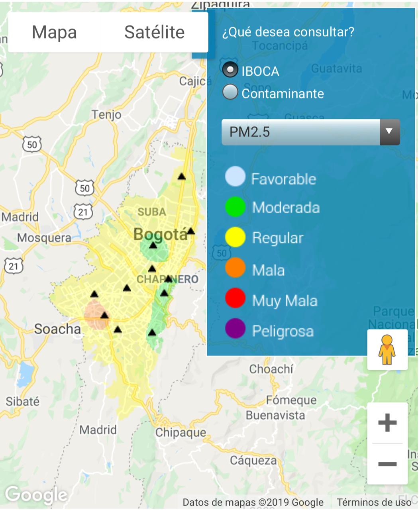The width and height of the screenshot is (420, 510).
Task: Click the dropdown arrow next to PM2.5
Action: tap(389, 132)
